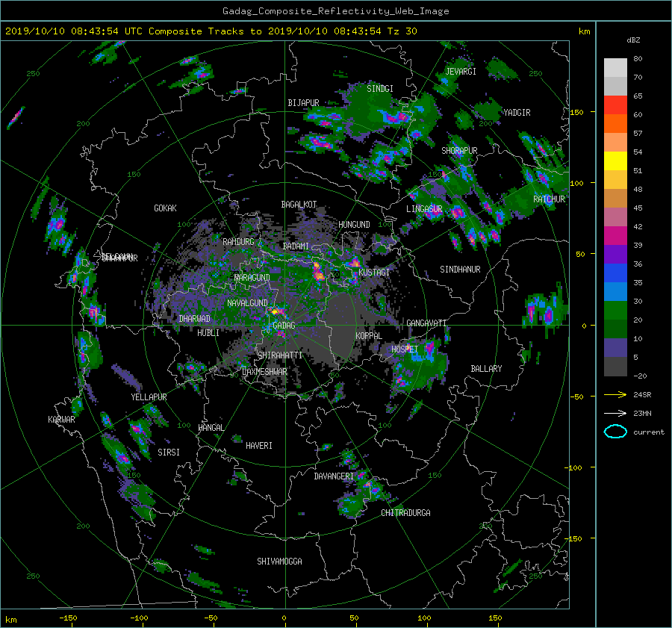Viewport: 672px width, 628px height.
Task: Click the SIRSI city label
Action: [169, 453]
